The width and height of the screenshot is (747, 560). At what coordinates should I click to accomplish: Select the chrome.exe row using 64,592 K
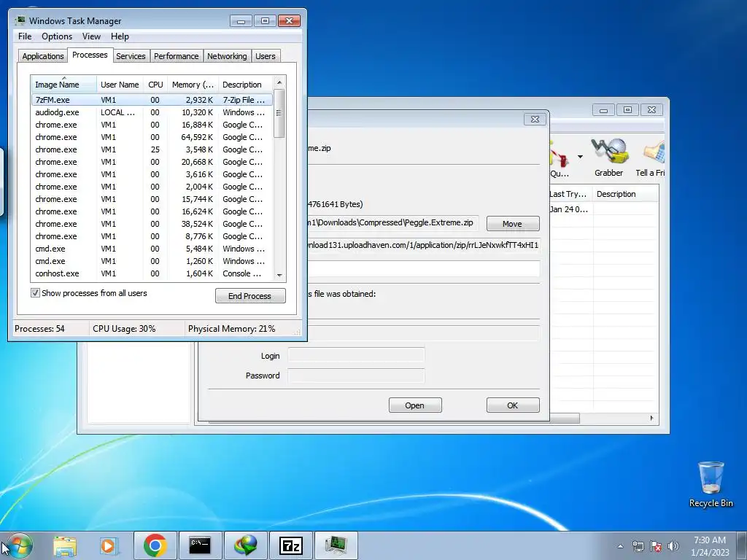tap(152, 137)
